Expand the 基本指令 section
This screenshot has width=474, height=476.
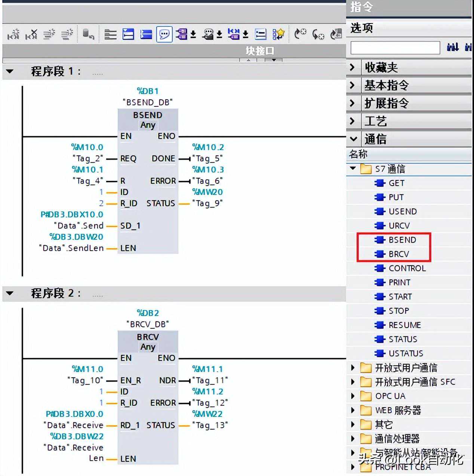pyautogui.click(x=352, y=85)
